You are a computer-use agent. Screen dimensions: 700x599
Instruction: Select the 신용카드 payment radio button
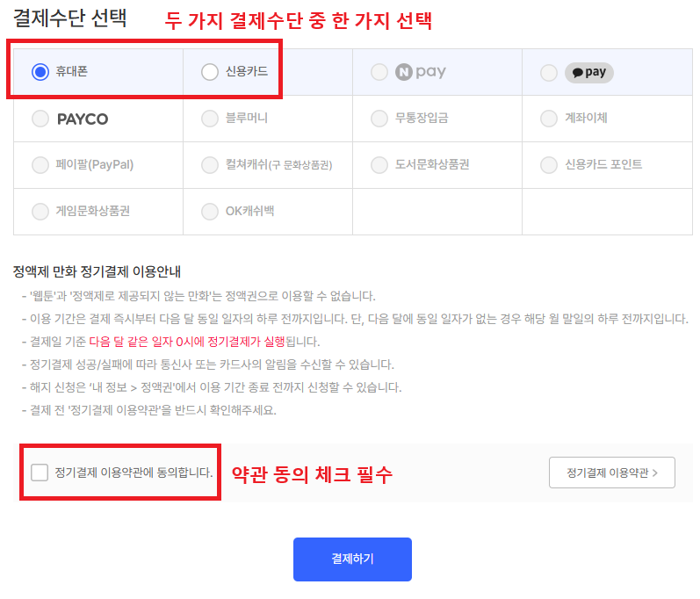click(209, 72)
